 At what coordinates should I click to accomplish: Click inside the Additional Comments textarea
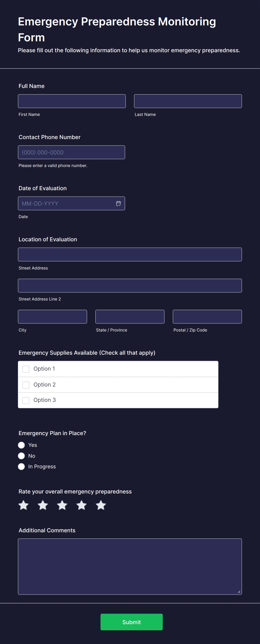(x=130, y=567)
